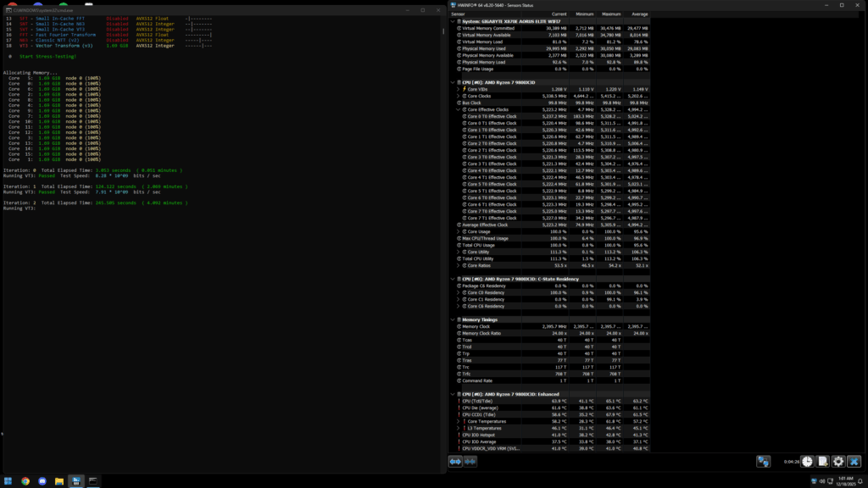Click the tray volume speaker icon
The width and height of the screenshot is (868, 488).
[x=822, y=481]
